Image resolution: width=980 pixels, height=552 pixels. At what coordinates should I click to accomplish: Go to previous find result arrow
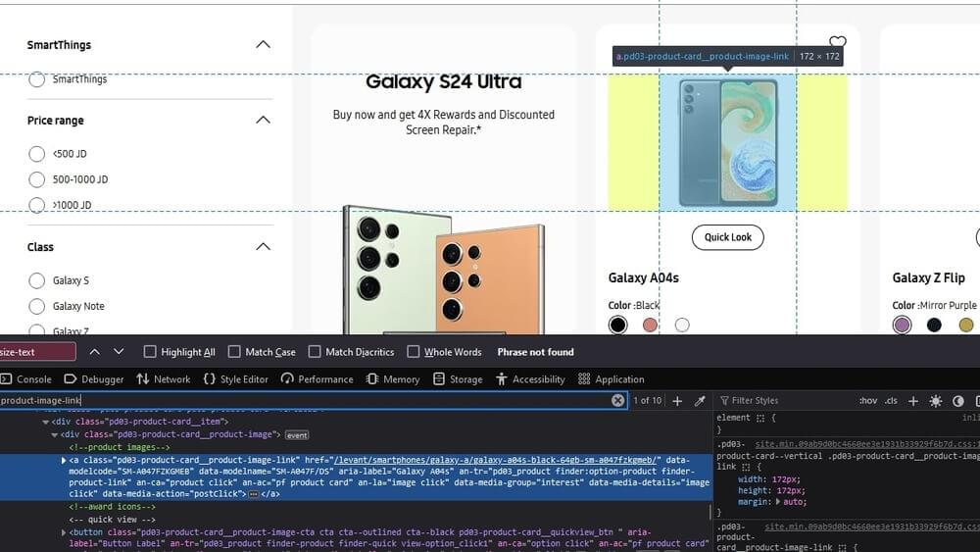pyautogui.click(x=95, y=352)
